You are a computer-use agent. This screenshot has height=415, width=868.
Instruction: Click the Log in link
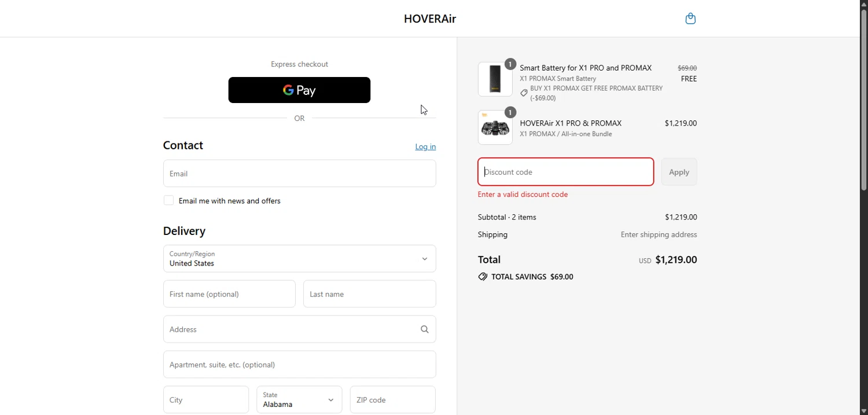(425, 146)
